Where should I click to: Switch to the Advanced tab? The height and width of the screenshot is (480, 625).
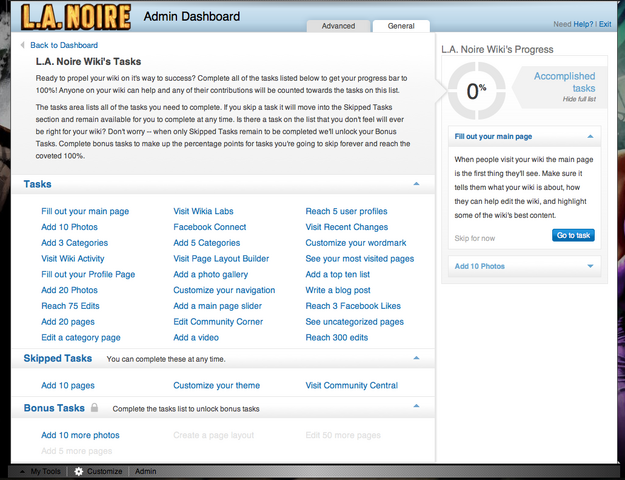[338, 26]
